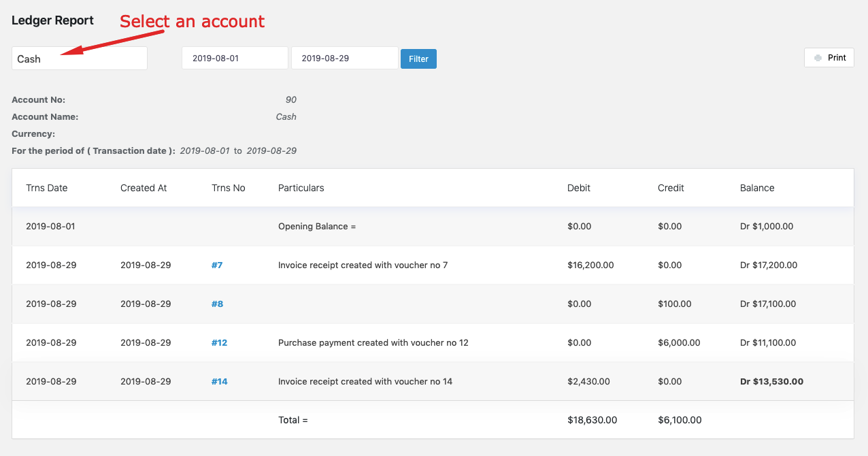Click the start date field 2019-08-01
The image size is (868, 456).
(x=235, y=59)
